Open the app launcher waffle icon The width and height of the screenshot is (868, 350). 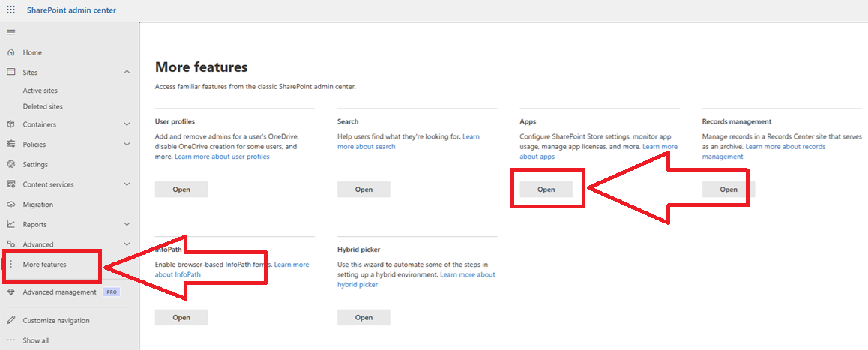(10, 10)
